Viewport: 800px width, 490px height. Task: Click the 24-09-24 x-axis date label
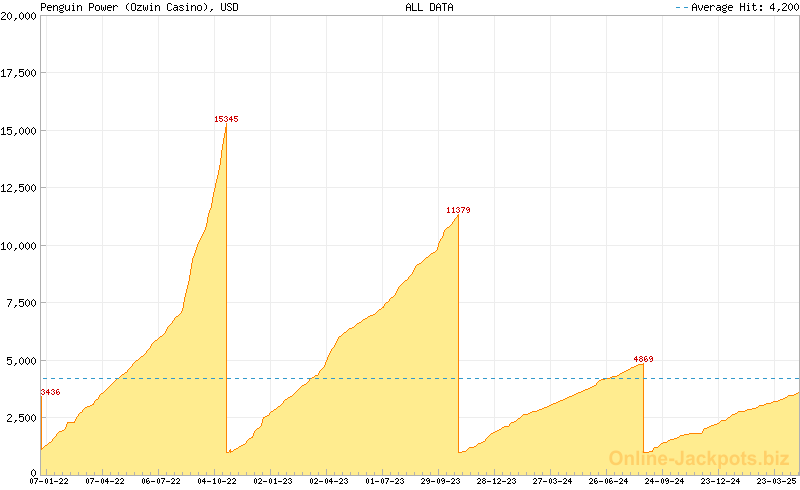[x=665, y=482]
